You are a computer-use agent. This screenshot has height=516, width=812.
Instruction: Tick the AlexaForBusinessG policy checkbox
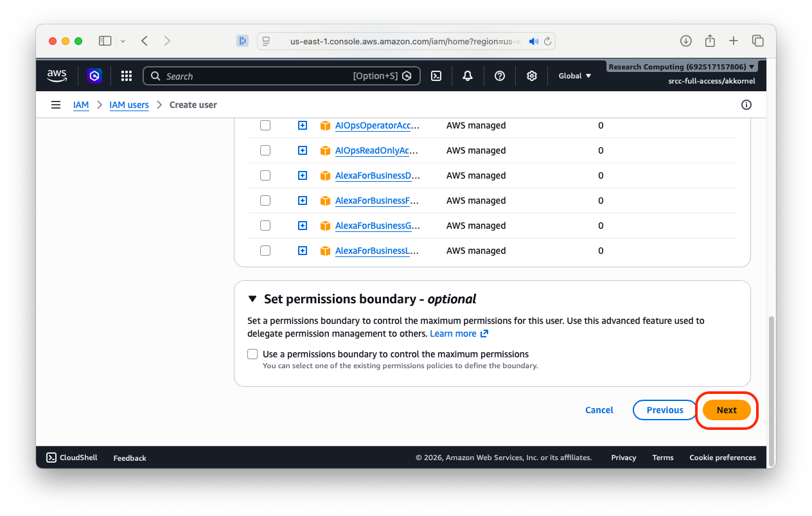point(265,226)
